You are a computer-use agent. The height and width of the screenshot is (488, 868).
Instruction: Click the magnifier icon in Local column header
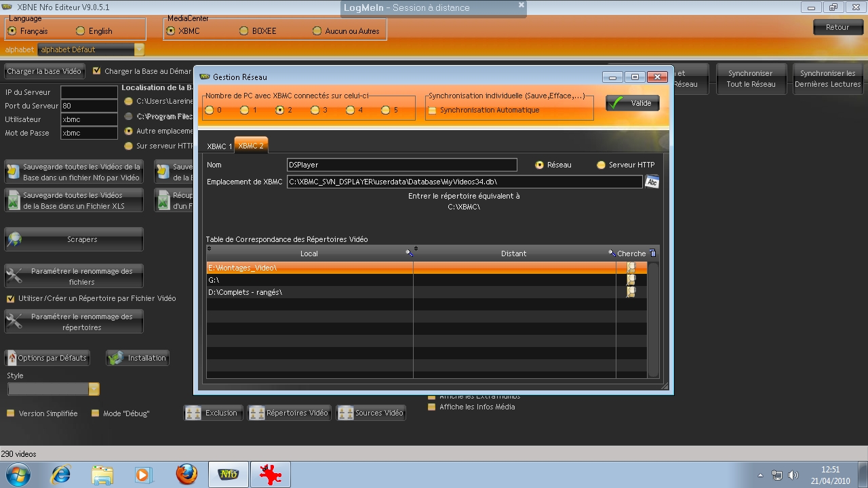coord(409,253)
